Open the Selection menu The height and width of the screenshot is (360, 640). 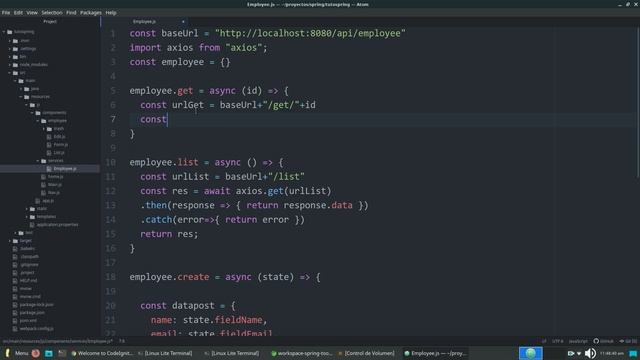click(52, 13)
